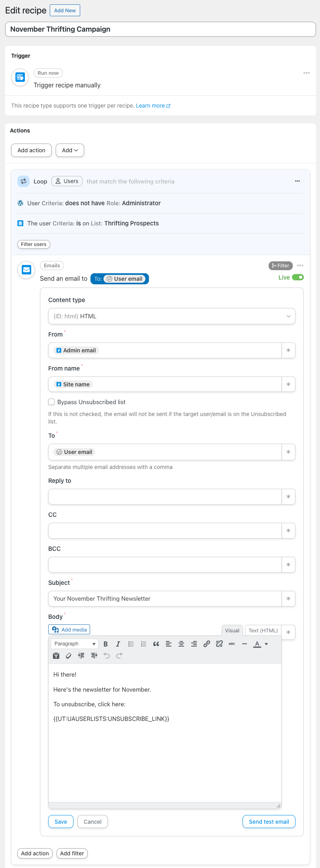Viewport: 320px width, 868px height.
Task: Insert a blockquote in the body
Action: (x=156, y=644)
